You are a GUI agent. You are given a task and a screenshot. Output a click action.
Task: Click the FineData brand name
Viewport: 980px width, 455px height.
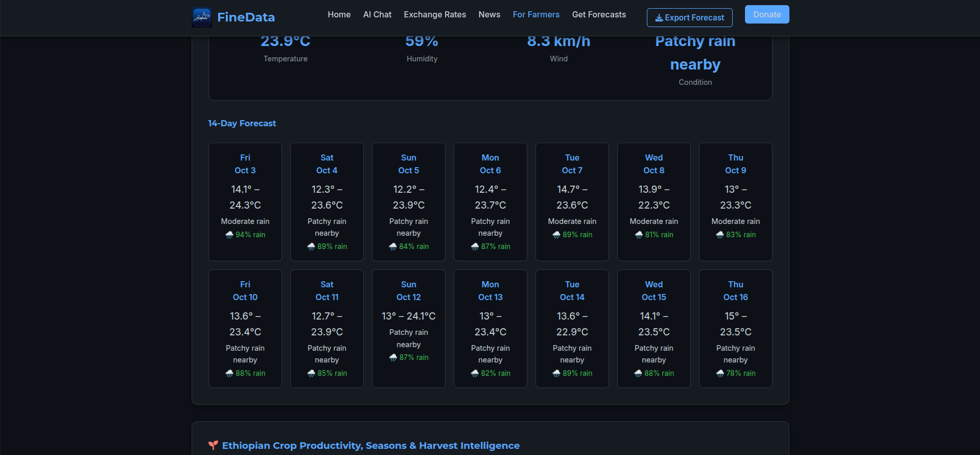coord(246,17)
